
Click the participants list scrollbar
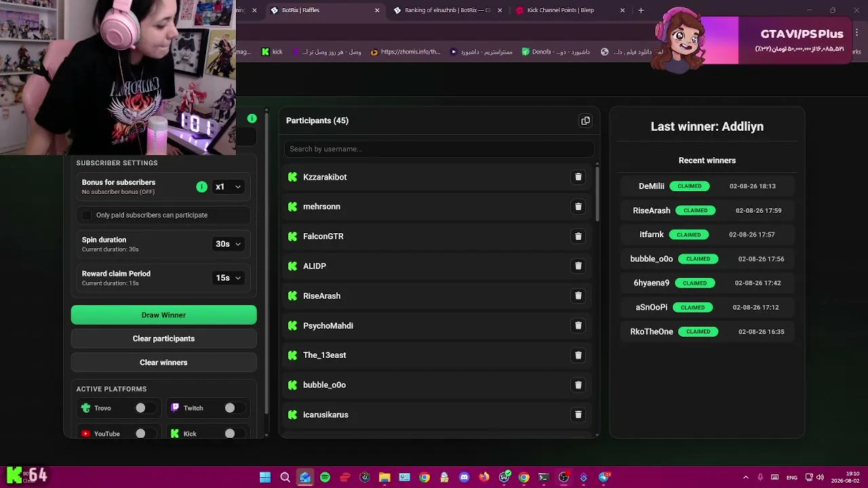[597, 193]
